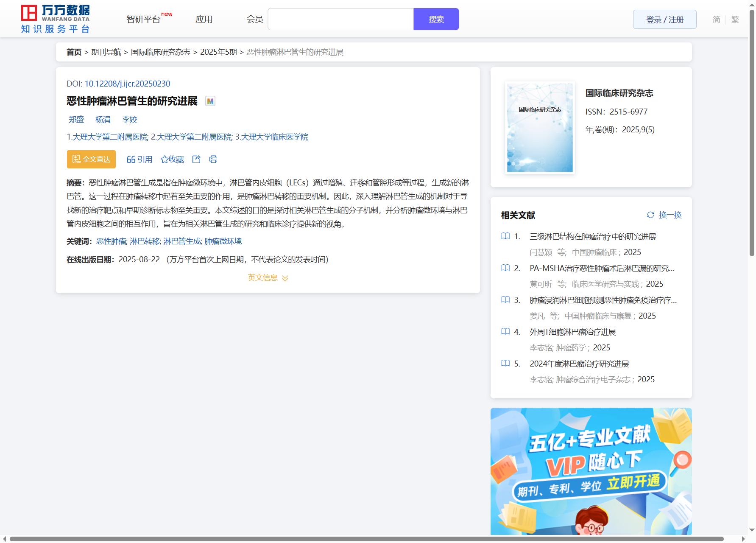
Task: Click the search input field
Action: 340,20
